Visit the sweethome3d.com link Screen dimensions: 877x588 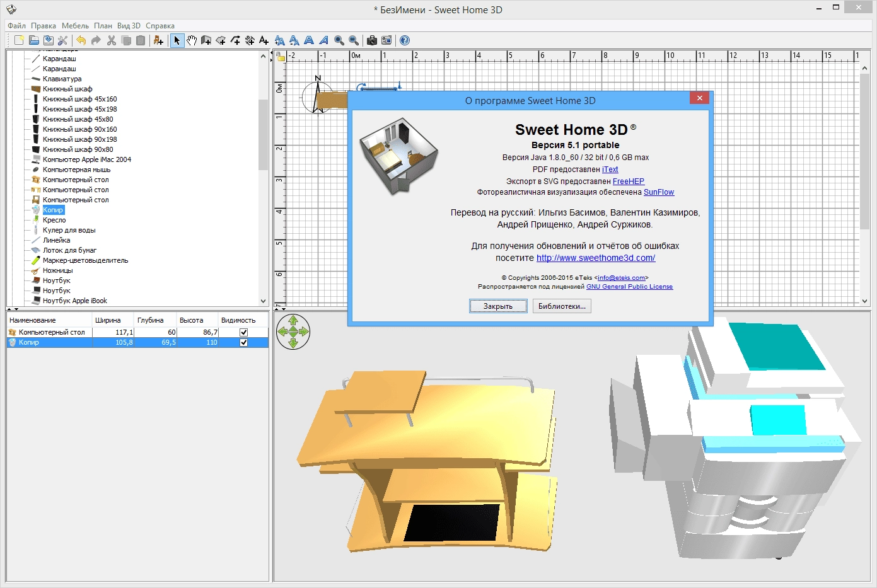point(596,258)
